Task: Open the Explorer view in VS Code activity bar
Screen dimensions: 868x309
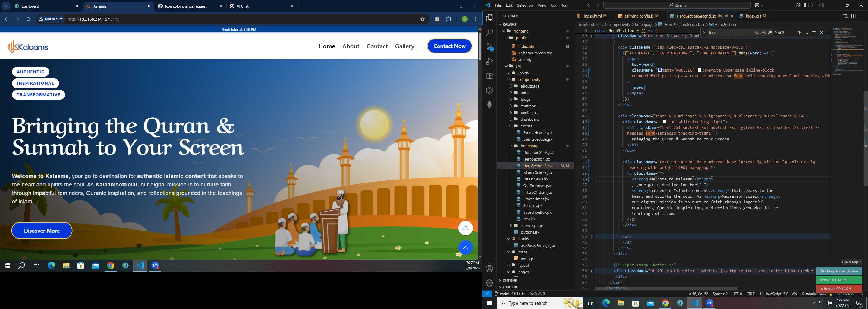Action: [489, 18]
